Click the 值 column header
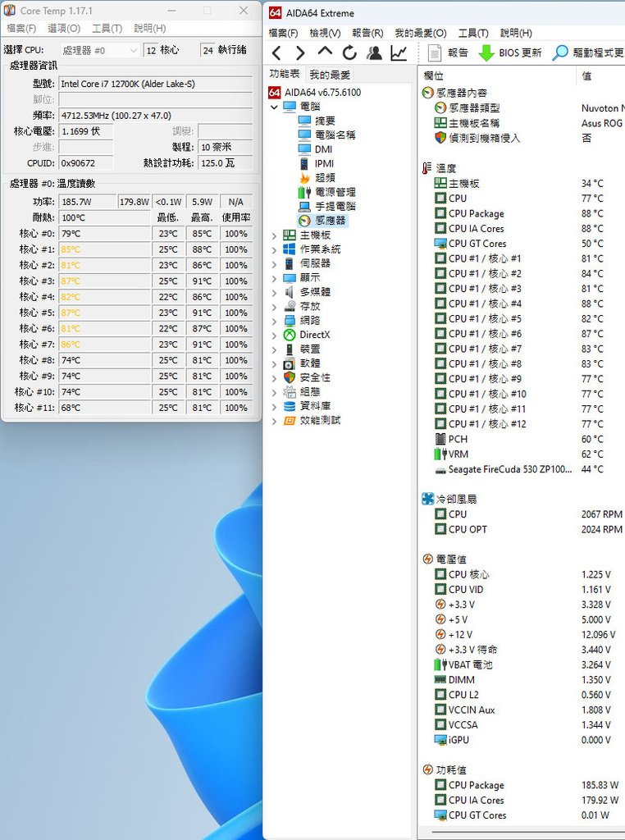 [x=601, y=76]
